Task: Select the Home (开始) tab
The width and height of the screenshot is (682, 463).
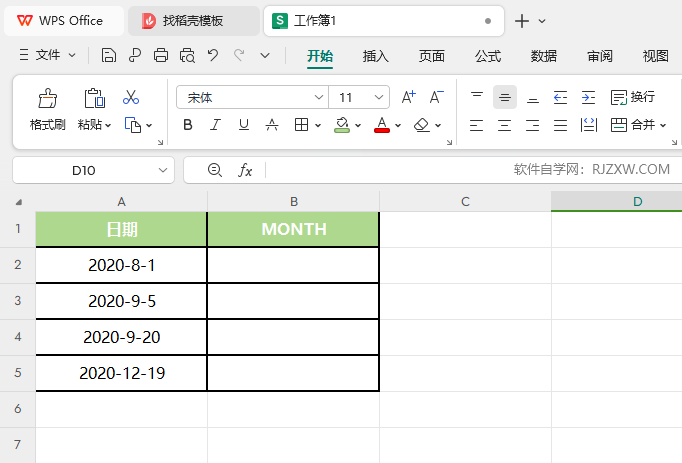Action: pos(320,56)
